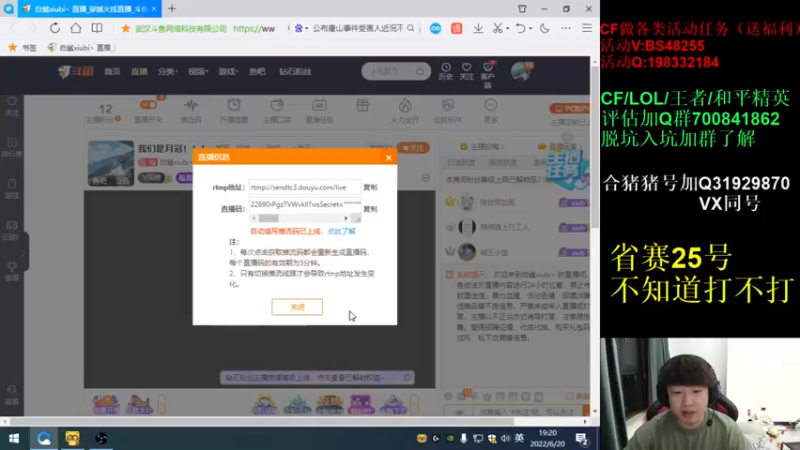Click the 关闭 button in dialog

click(297, 307)
